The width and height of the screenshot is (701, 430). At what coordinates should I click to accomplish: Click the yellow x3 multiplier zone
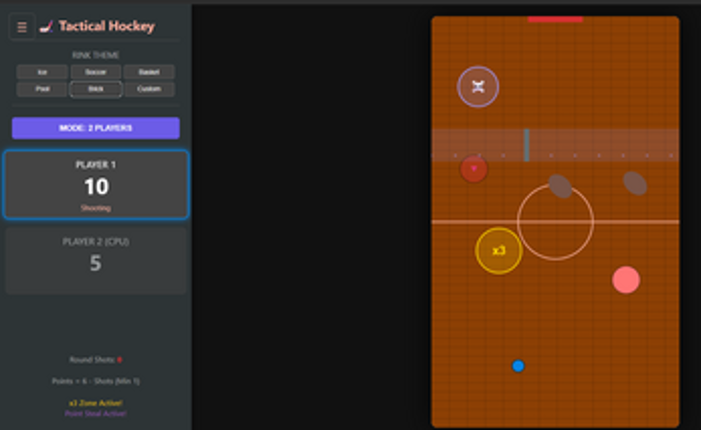pos(498,251)
